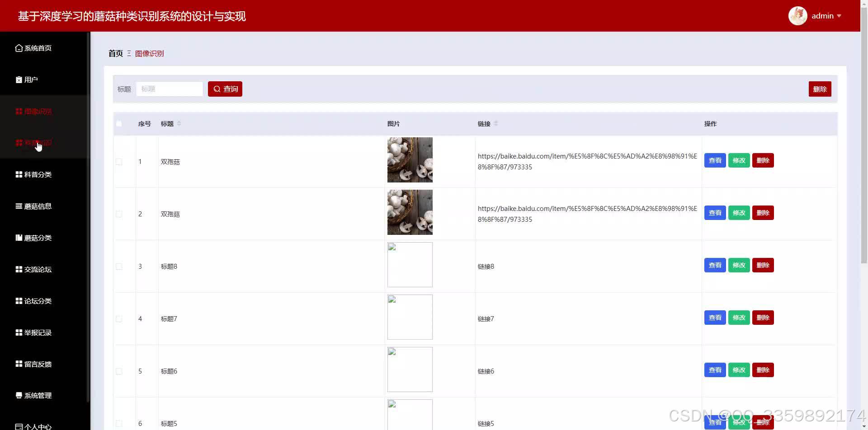
Task: Click the broken image icon in row 标题7
Action: (x=392, y=299)
